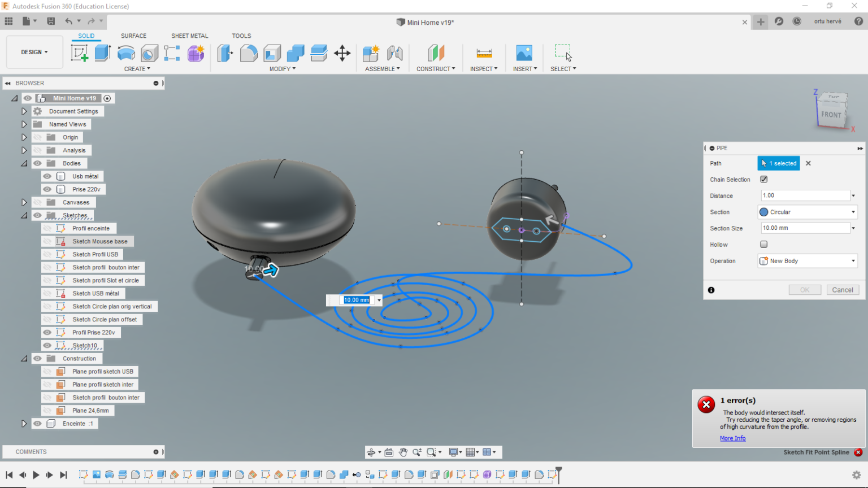
Task: Open the Sheet Metal tab
Action: coord(189,36)
